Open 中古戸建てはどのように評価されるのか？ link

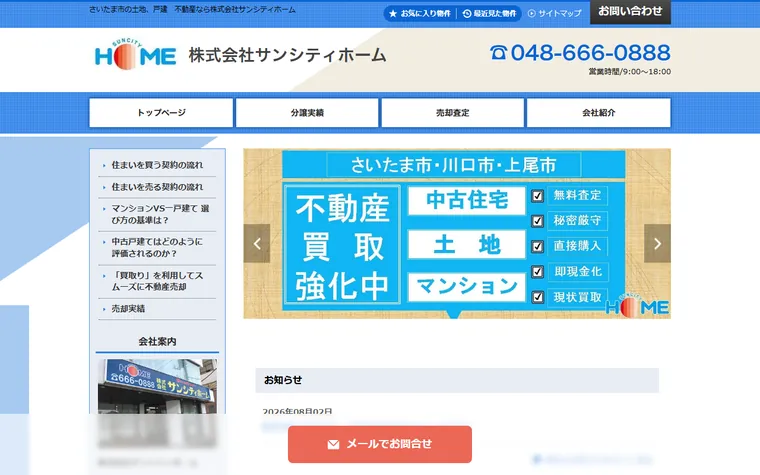tap(157, 247)
